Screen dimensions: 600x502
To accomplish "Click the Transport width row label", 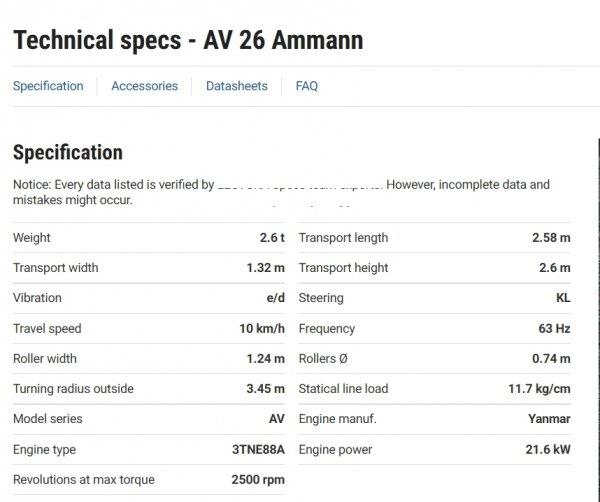I will [56, 268].
